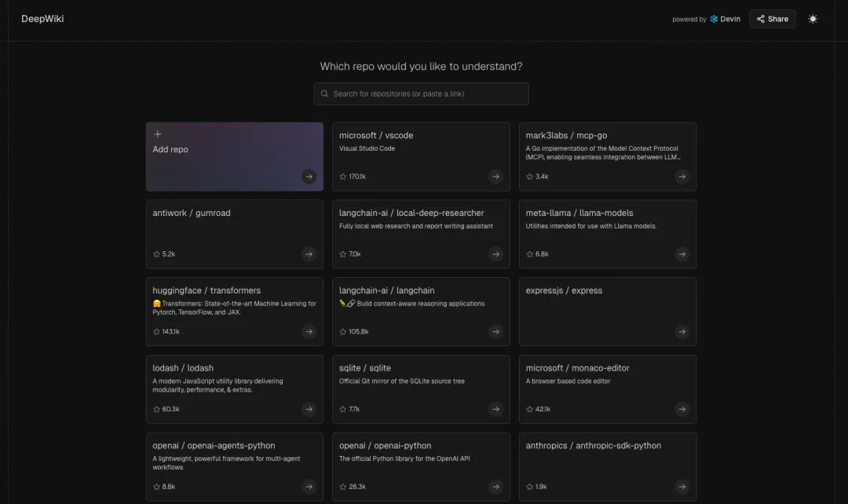Focus the repository search field
This screenshot has height=504, width=848.
click(422, 93)
